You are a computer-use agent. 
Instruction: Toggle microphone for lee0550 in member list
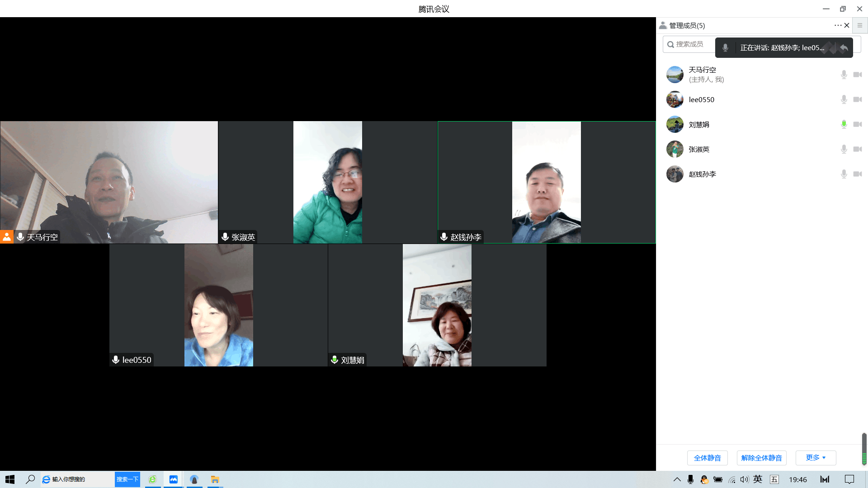click(844, 99)
